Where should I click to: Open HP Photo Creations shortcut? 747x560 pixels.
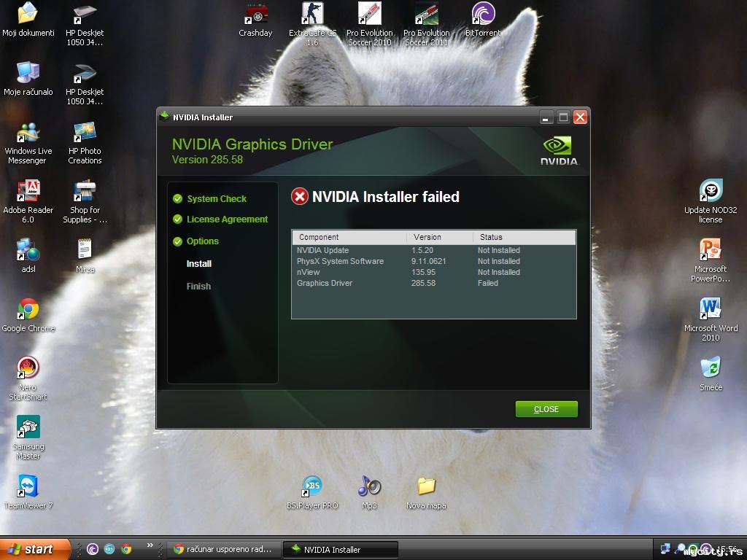pyautogui.click(x=85, y=143)
